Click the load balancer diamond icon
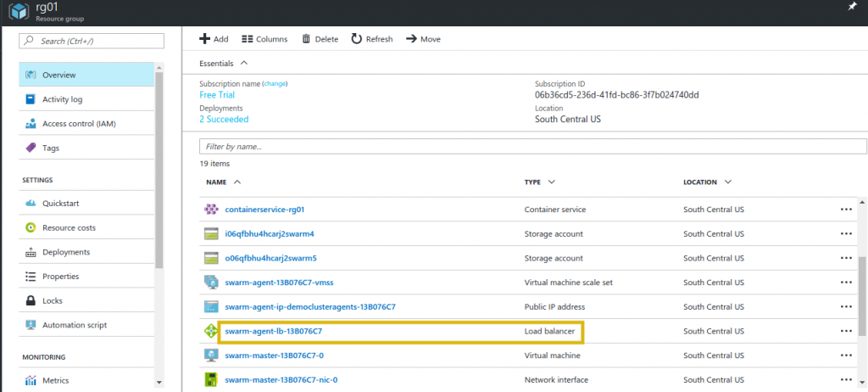The width and height of the screenshot is (868, 392). tap(211, 332)
